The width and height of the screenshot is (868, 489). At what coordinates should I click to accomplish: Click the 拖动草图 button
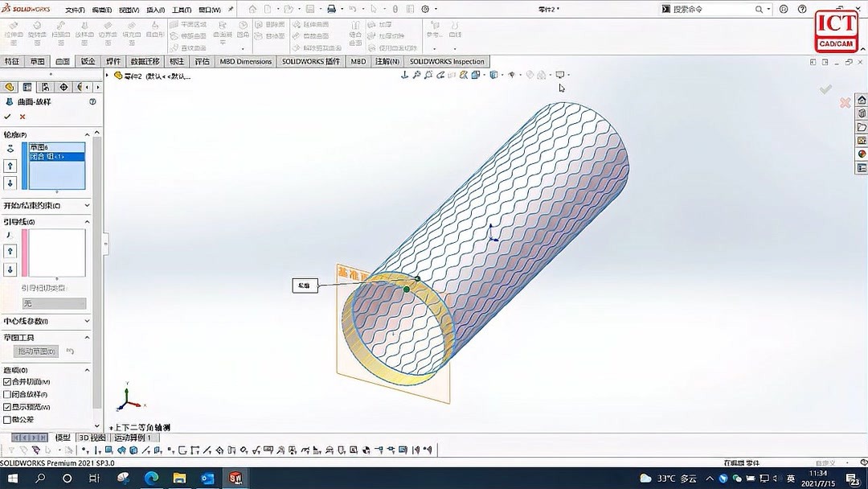[x=35, y=350]
